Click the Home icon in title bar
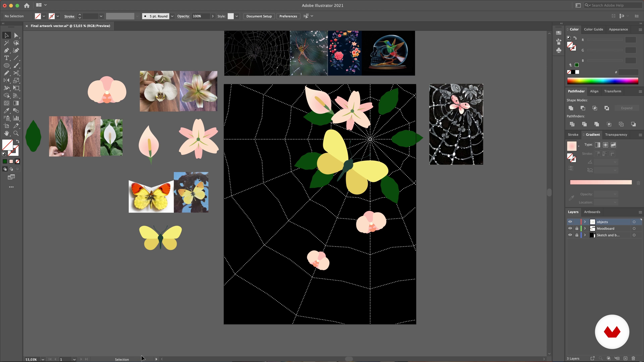Screen dimensions: 644x362 27,5
